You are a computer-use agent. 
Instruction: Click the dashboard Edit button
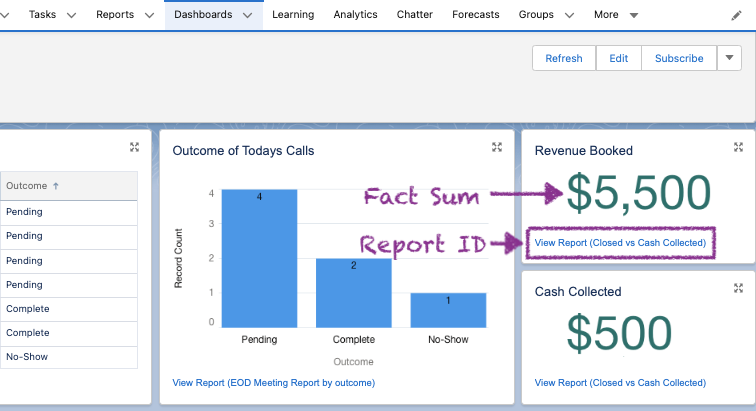(x=618, y=58)
